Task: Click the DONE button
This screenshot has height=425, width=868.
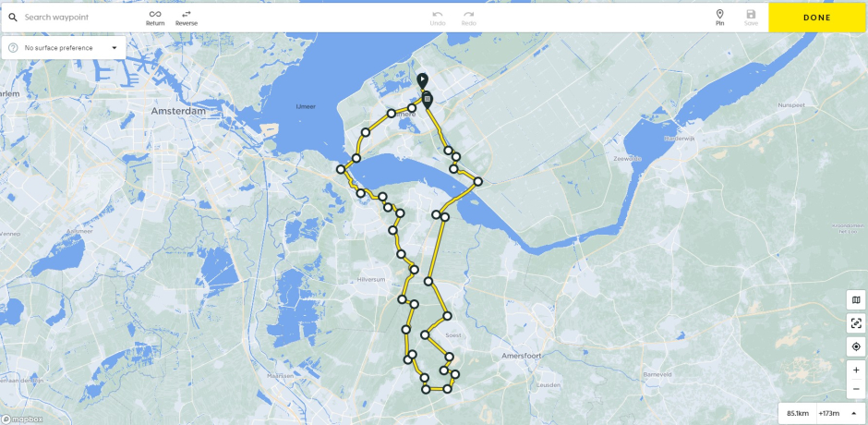Action: [817, 18]
